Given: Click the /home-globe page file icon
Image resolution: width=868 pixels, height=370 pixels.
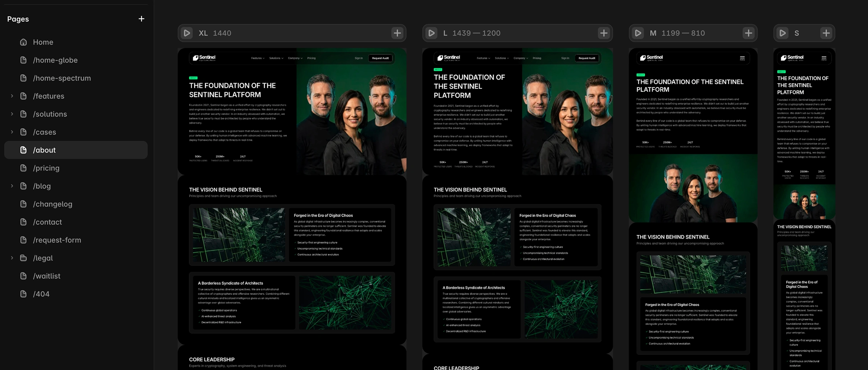Looking at the screenshot, I should pyautogui.click(x=24, y=60).
